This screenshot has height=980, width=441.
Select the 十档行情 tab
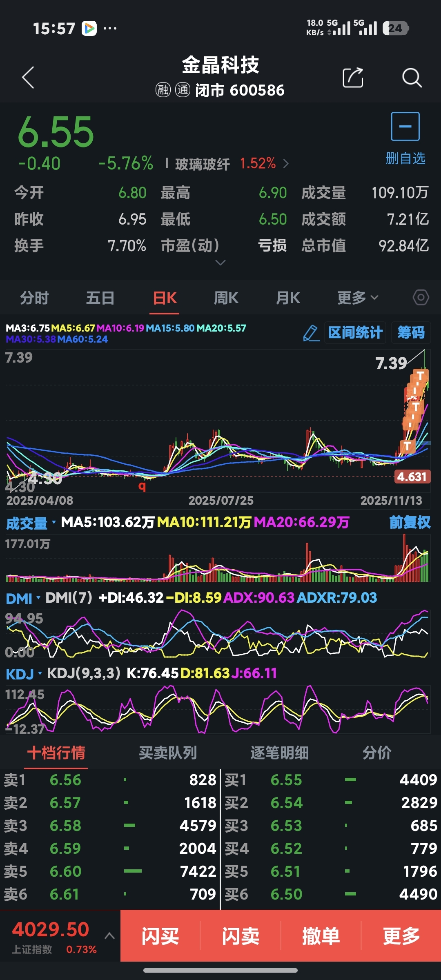[x=56, y=753]
